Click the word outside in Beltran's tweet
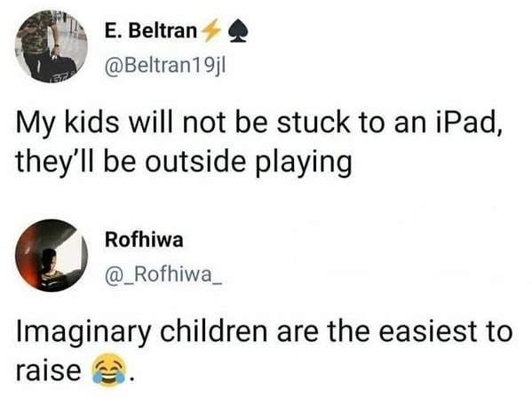 (195, 161)
